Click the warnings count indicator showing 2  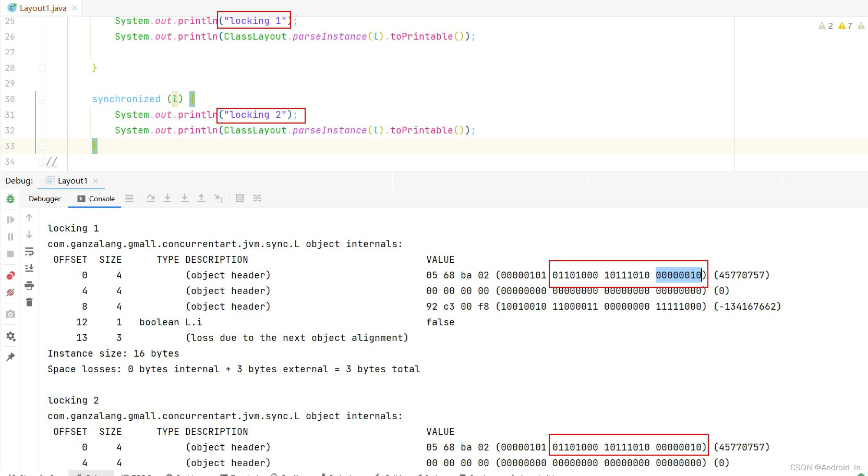pos(826,26)
